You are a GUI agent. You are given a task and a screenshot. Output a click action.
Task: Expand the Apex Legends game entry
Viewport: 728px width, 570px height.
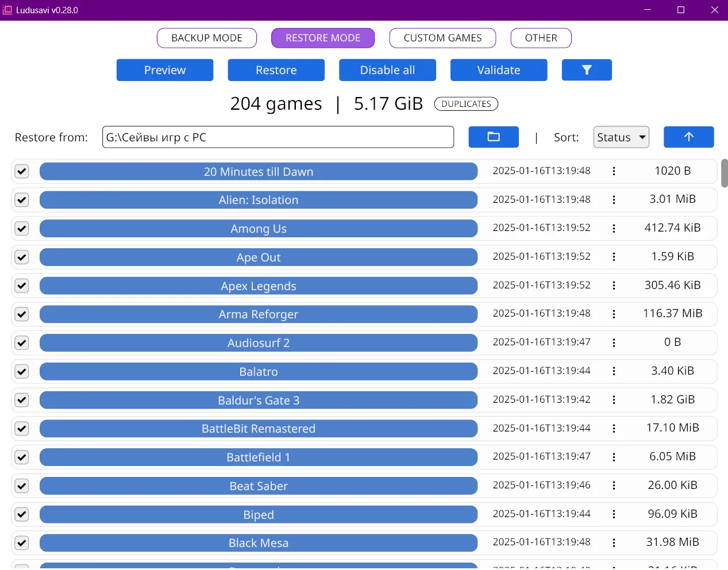259,286
